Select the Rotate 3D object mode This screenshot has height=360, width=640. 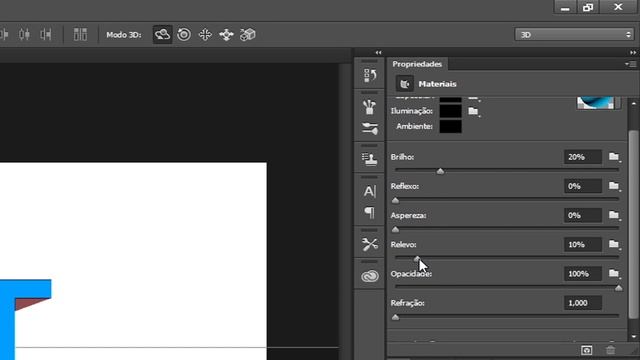click(162, 35)
